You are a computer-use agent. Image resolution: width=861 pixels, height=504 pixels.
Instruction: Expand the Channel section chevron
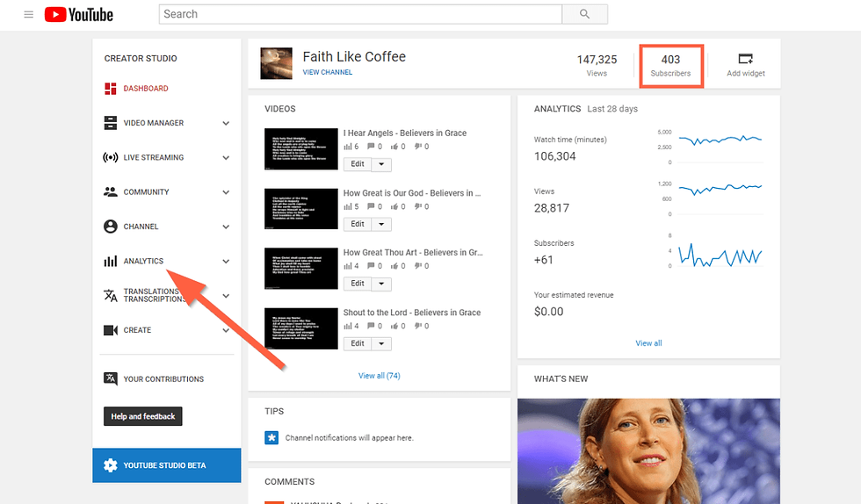click(x=226, y=227)
